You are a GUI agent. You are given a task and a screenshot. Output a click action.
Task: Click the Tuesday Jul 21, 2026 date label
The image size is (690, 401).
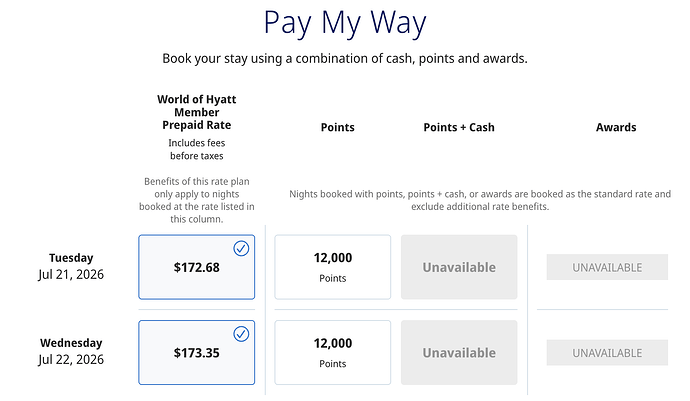pyautogui.click(x=72, y=266)
